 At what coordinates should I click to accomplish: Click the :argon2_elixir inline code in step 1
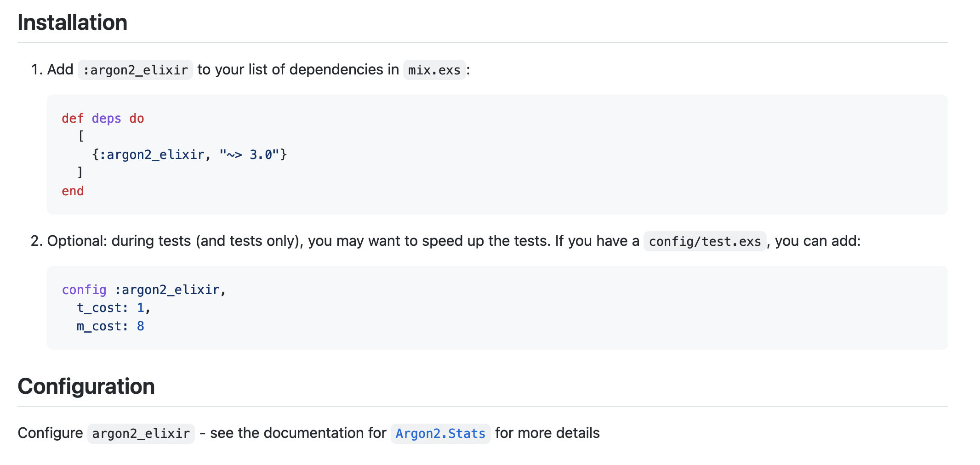coord(135,70)
